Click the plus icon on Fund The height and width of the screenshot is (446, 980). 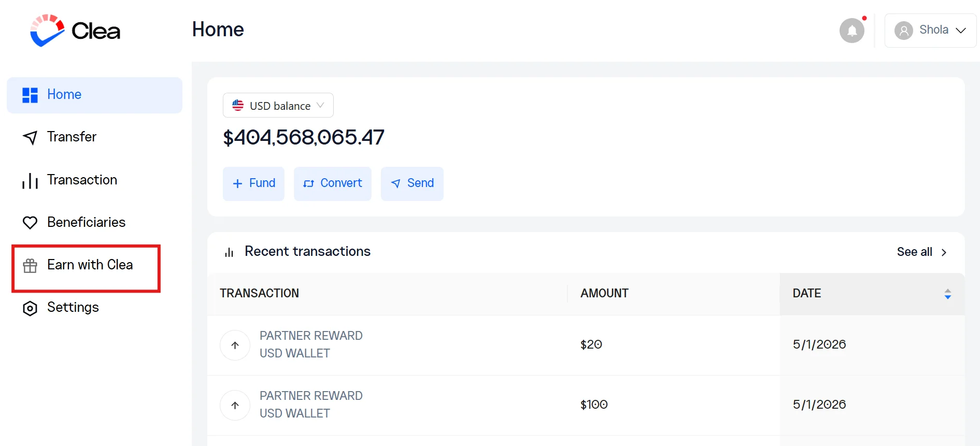tap(237, 183)
